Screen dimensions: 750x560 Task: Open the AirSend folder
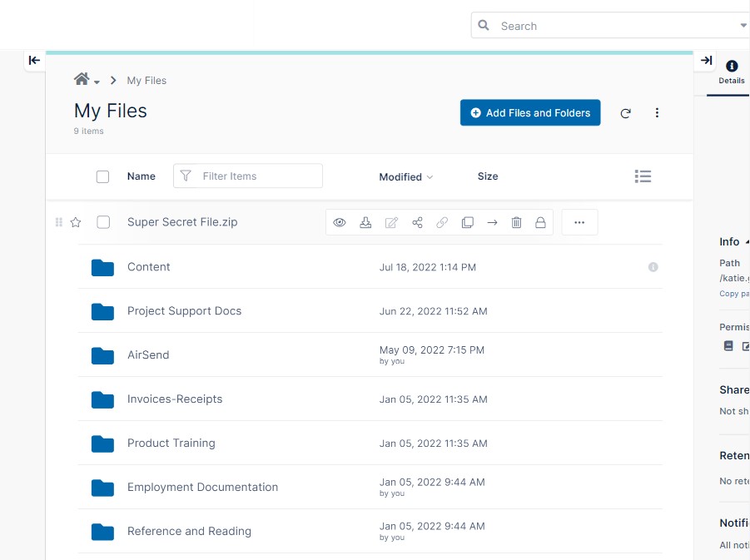click(148, 354)
